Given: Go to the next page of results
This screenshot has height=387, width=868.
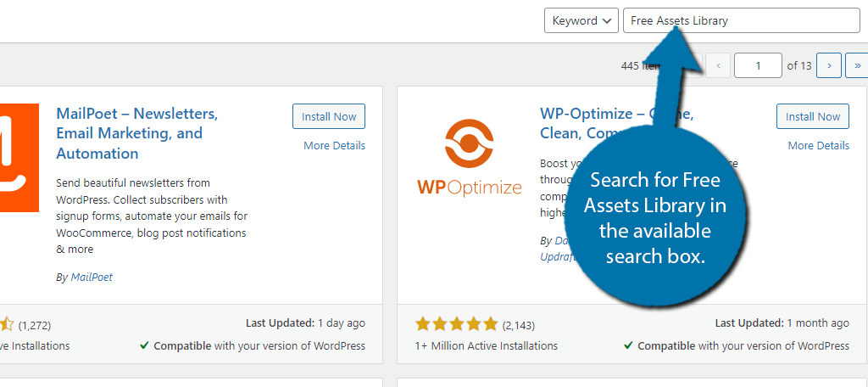Looking at the screenshot, I should (x=829, y=65).
